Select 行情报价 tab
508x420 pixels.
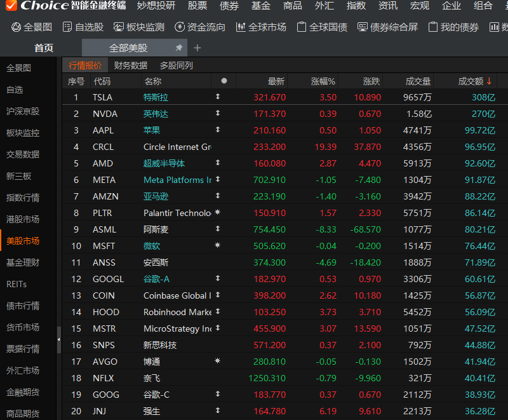tap(85, 65)
